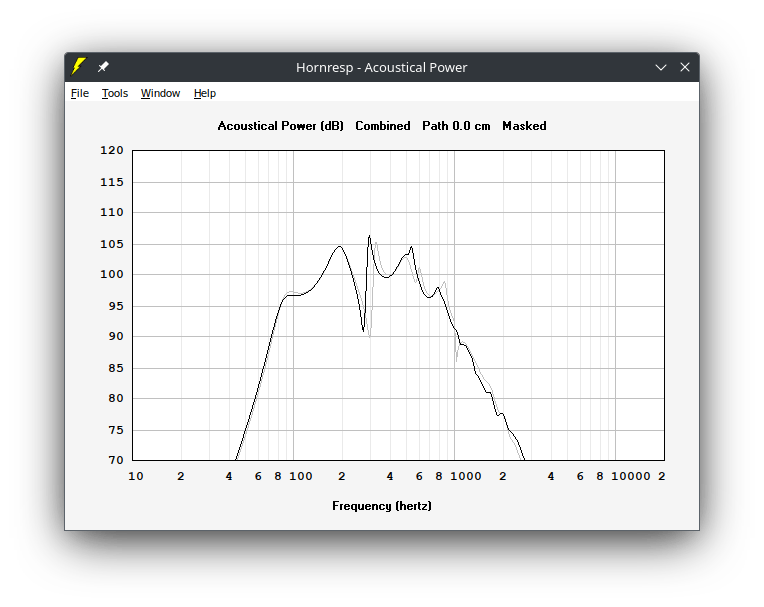The image size is (764, 607).
Task: Open the Help menu
Action: point(205,93)
